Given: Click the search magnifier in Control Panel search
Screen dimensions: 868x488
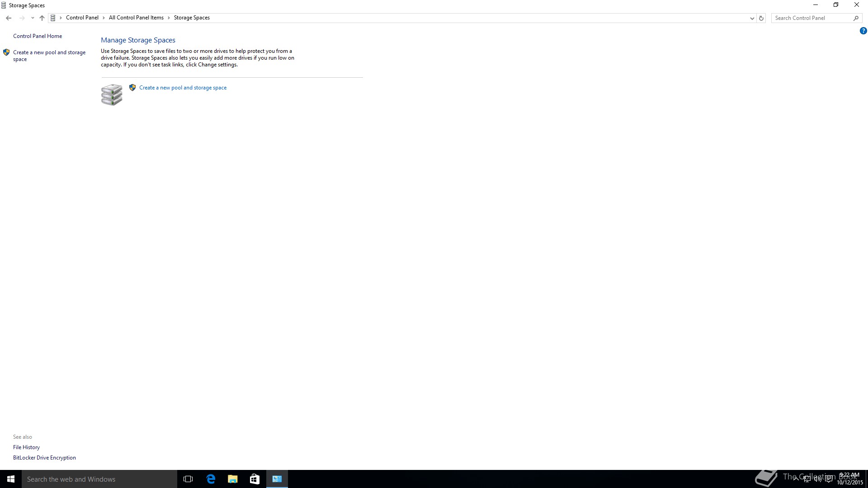Looking at the screenshot, I should 856,18.
